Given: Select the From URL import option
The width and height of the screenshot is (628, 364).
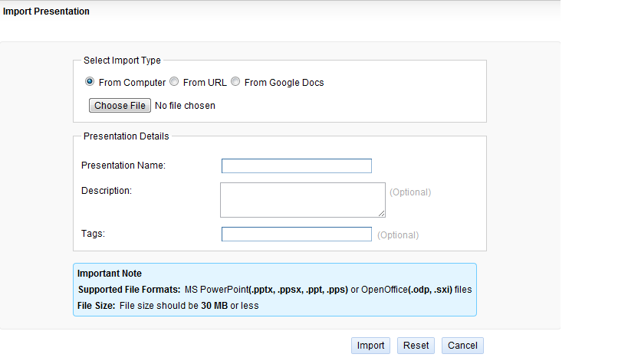Looking at the screenshot, I should tap(174, 82).
